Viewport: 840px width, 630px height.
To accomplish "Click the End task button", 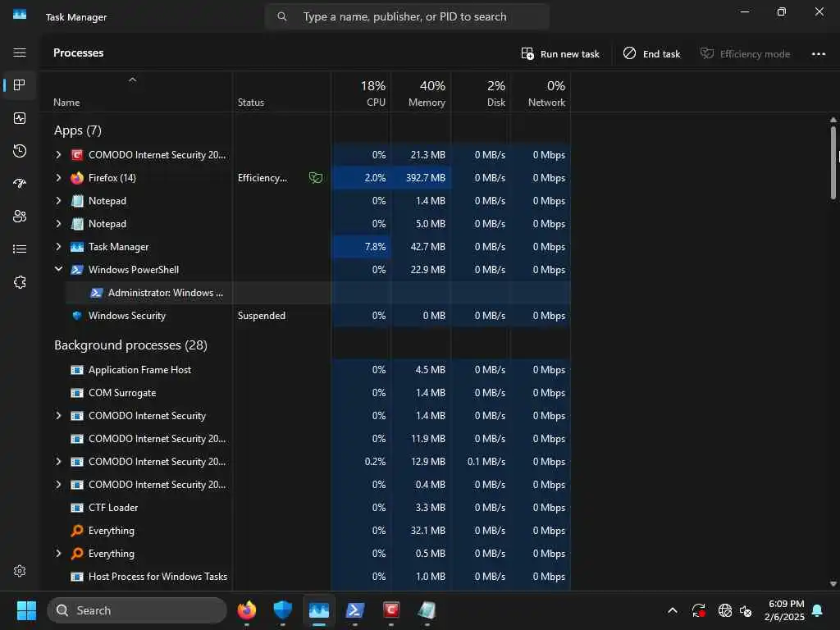I will point(651,54).
